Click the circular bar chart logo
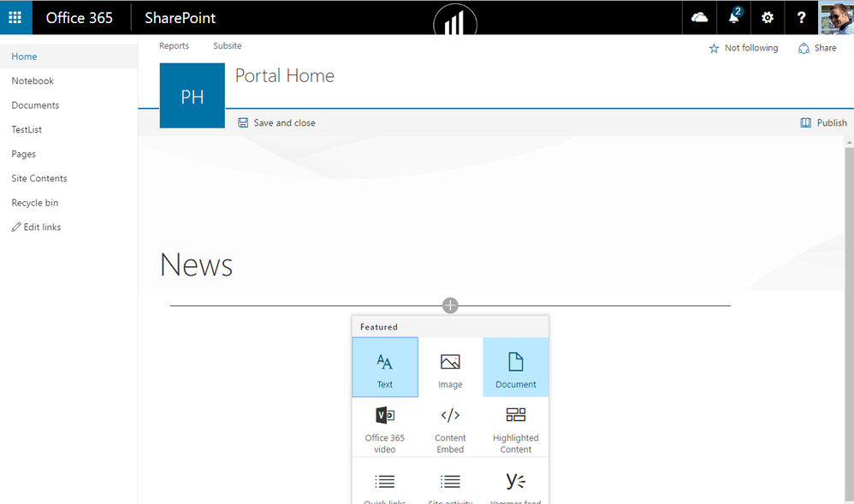The image size is (854, 504). click(x=455, y=21)
